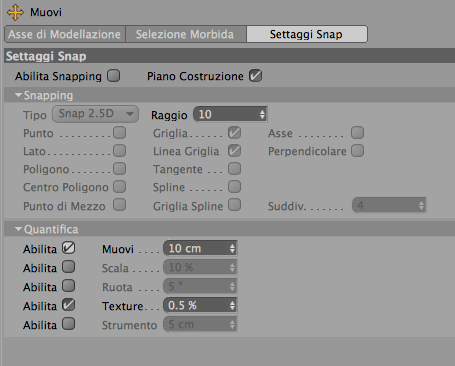Collapse the Quantifica section triangle
455x366 pixels.
tap(18, 229)
